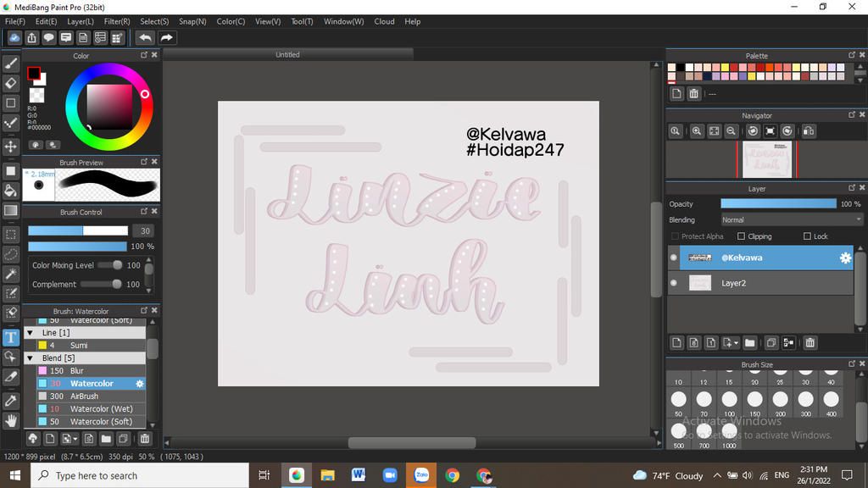
Task: Open the Layer menu
Action: click(81, 21)
